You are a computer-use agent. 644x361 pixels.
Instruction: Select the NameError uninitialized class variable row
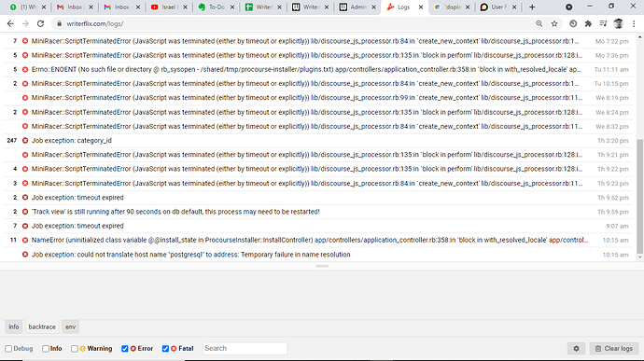pyautogui.click(x=317, y=240)
